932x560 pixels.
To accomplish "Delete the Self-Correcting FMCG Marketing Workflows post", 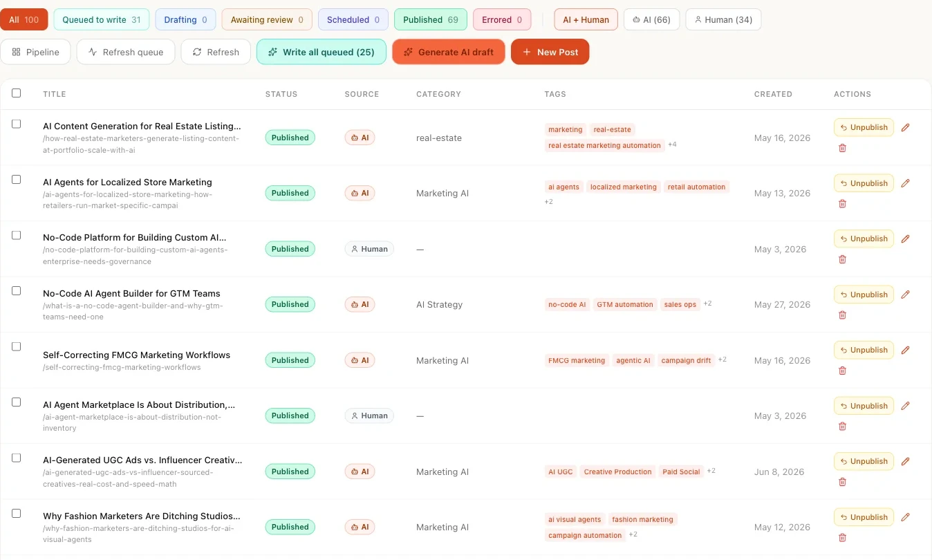I will coord(842,371).
